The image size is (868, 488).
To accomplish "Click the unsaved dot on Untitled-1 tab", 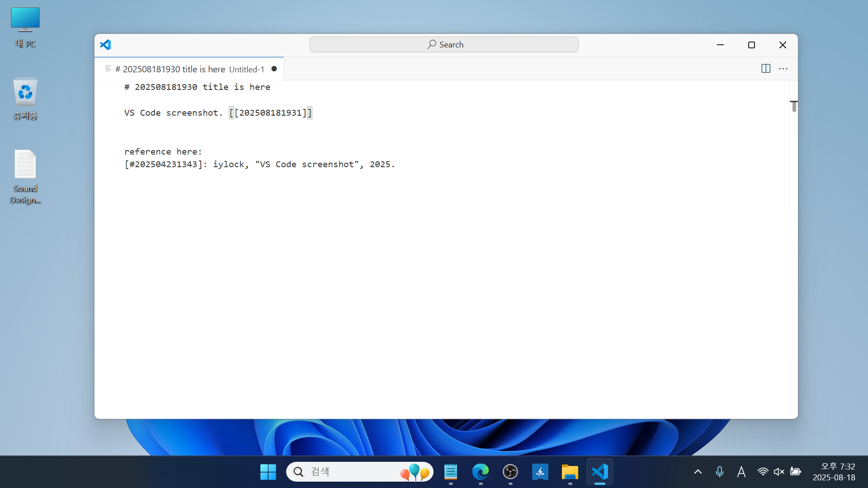I will (x=274, y=69).
